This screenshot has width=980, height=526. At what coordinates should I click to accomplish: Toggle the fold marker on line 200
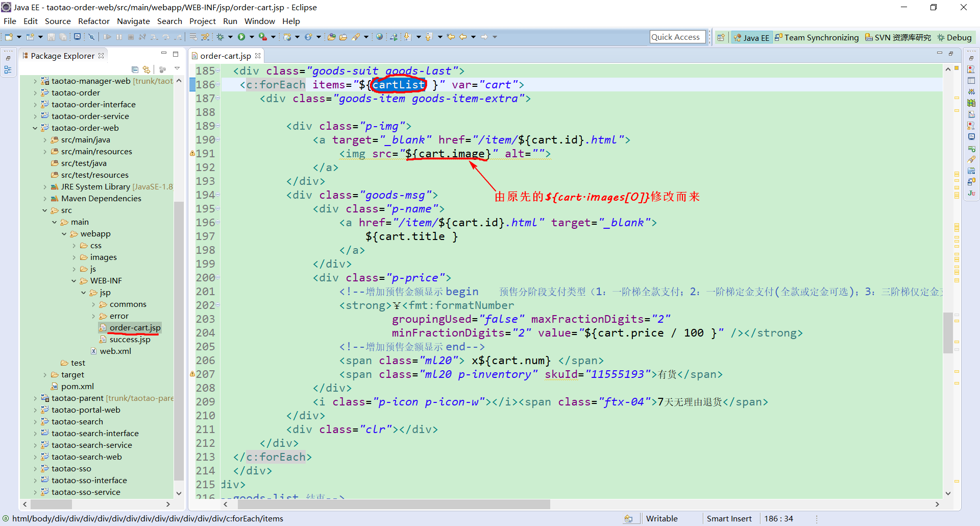click(x=218, y=278)
